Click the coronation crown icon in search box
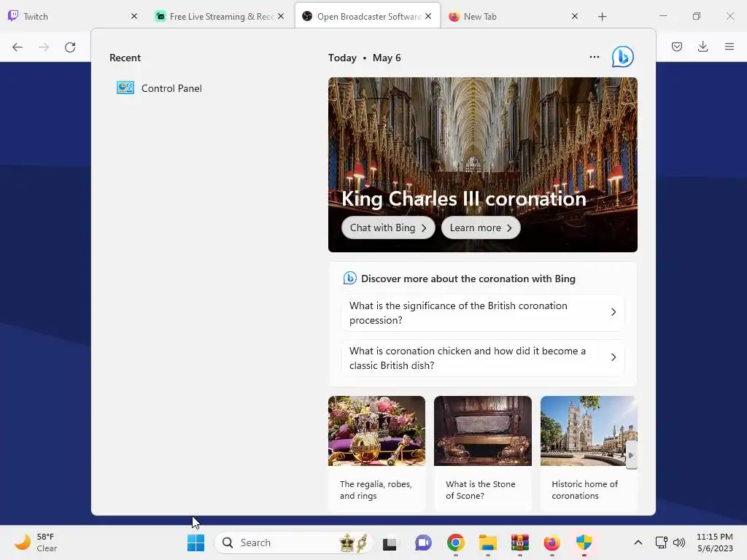 point(354,542)
